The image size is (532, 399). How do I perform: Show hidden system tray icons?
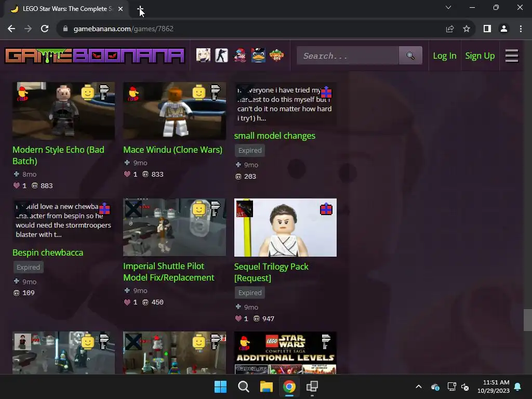pos(419,387)
